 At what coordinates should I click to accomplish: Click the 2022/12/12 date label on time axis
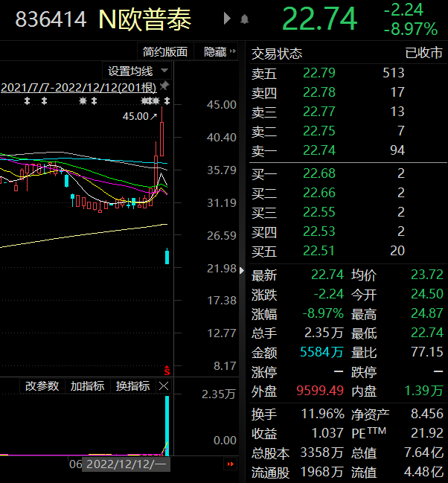click(126, 464)
